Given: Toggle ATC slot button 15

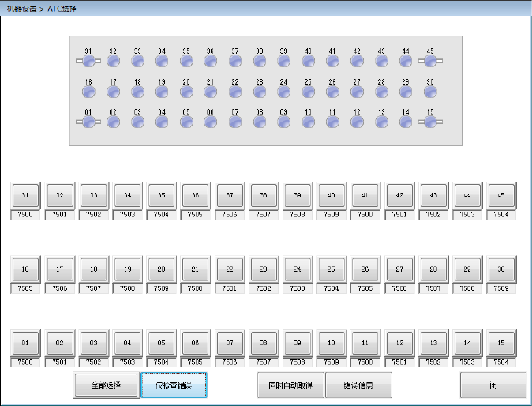Looking at the screenshot, I should 501,343.
